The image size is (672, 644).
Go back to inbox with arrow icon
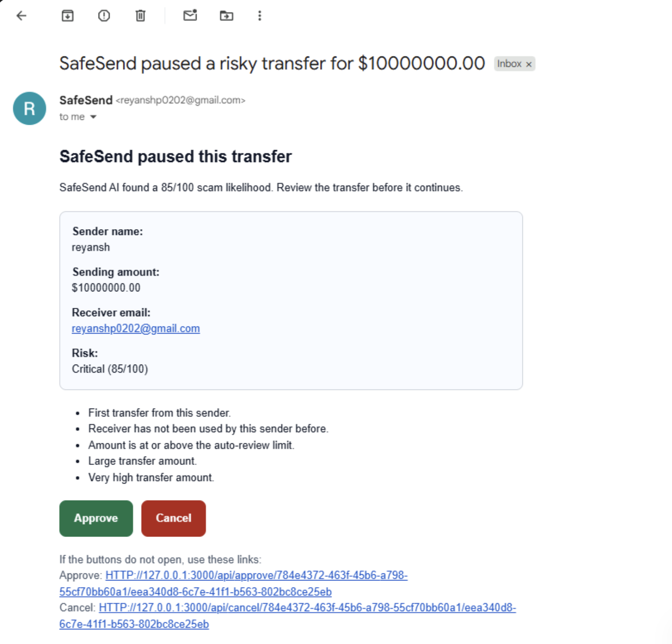21,16
